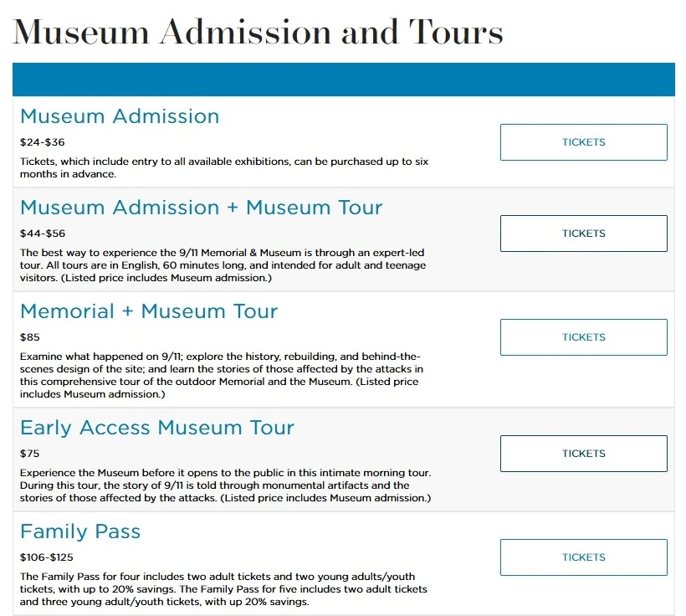Screen dimensions: 686x616
Task: Open the Early Access Museum Tour link
Action: [157, 428]
